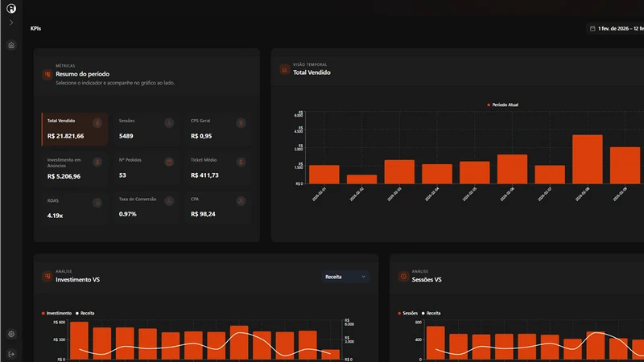
Task: Open the settings gear in the sidebar
Action: pos(11,334)
